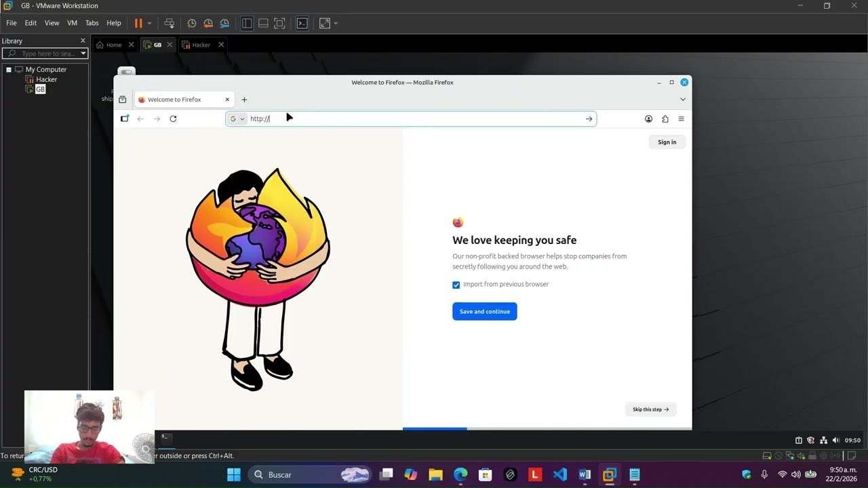Click the Go arrow in Firefox address bar
This screenshot has height=488, width=868.
(589, 119)
